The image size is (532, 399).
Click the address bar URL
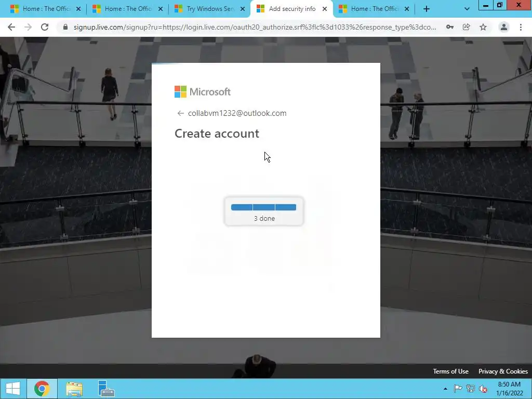pyautogui.click(x=255, y=27)
